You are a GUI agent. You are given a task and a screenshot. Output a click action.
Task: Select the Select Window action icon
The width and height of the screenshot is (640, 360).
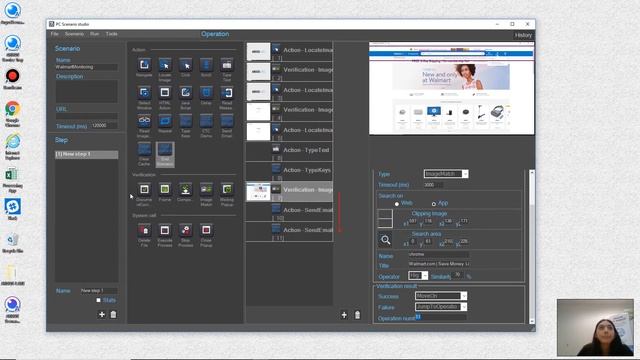(x=144, y=93)
